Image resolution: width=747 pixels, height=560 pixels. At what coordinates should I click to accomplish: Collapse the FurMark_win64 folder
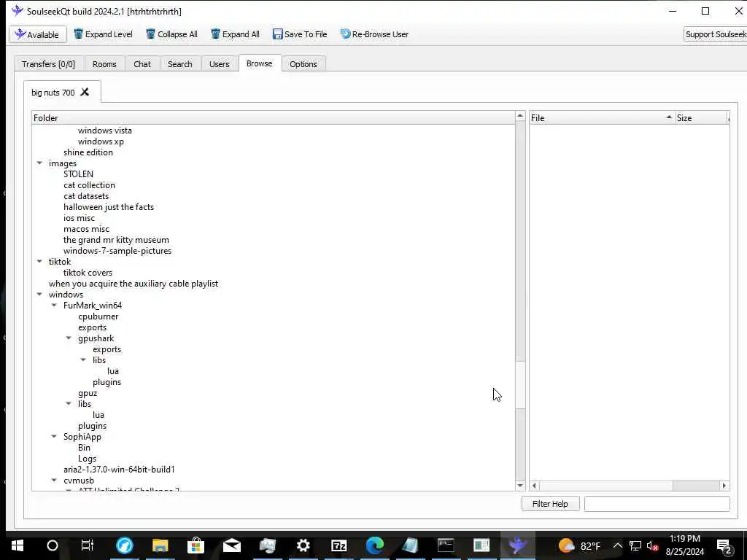coord(54,306)
